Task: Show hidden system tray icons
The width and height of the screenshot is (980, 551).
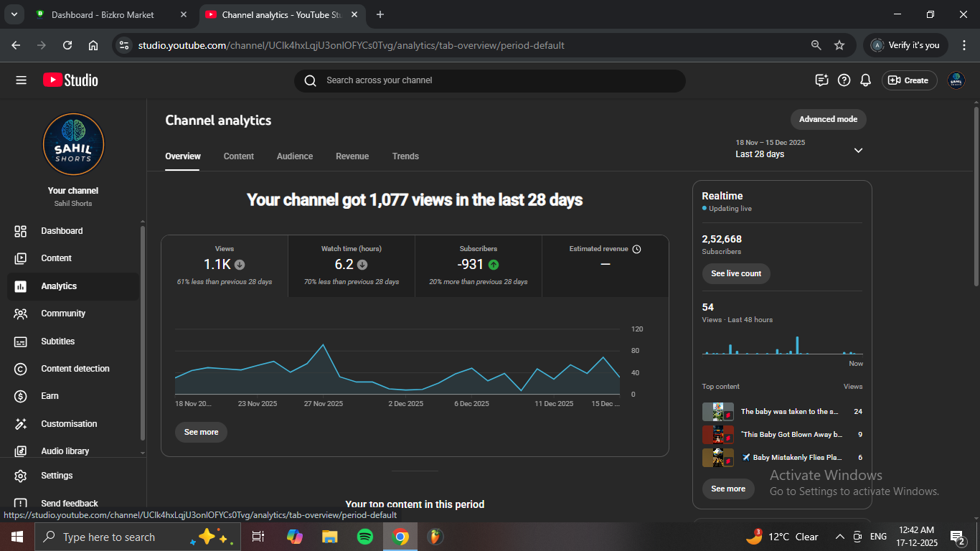Action: pos(839,537)
